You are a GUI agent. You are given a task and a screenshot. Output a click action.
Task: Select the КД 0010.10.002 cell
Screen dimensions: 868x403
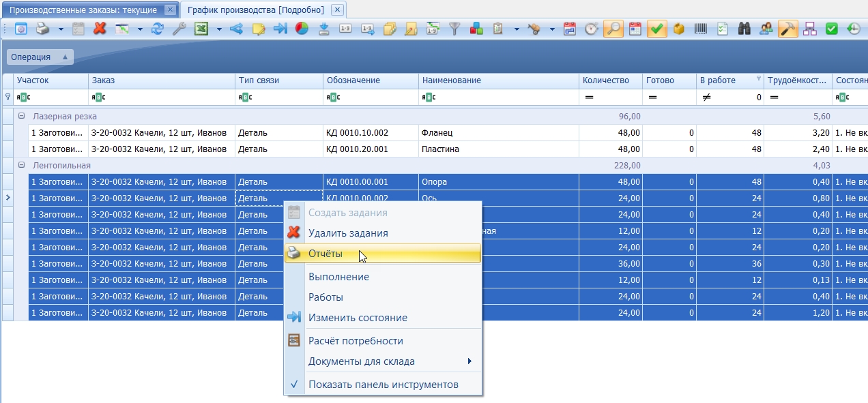point(371,132)
